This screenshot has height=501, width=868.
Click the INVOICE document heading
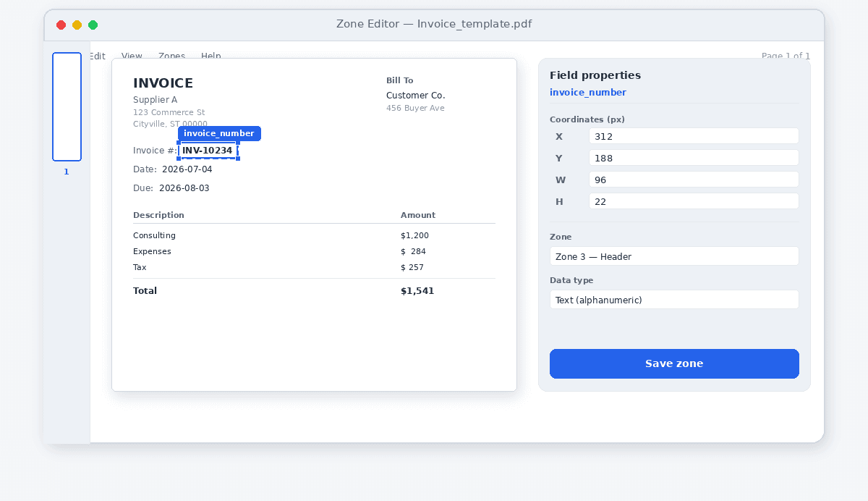click(x=163, y=83)
